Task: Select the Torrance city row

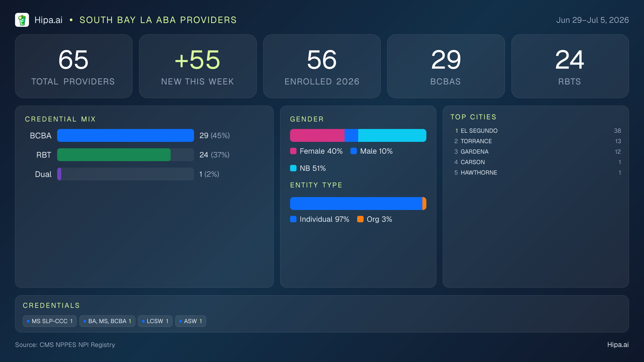Action: click(536, 141)
